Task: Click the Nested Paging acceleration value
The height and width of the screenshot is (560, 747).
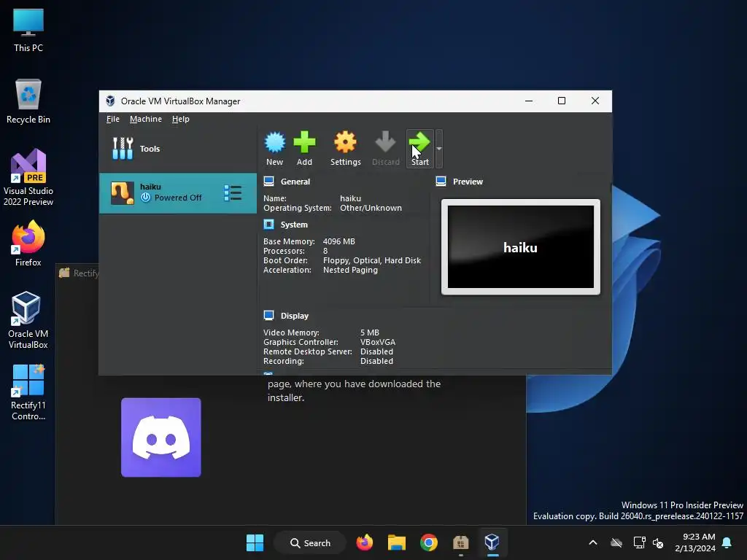Action: 350,270
